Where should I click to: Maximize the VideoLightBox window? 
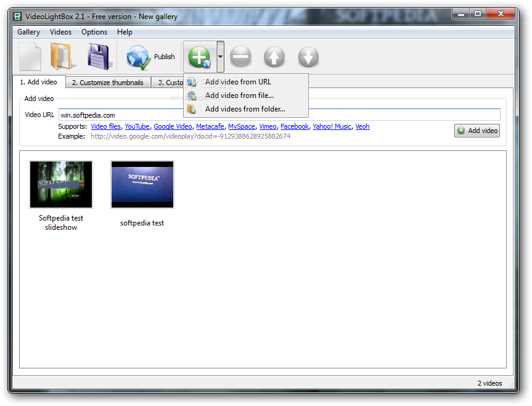(x=478, y=14)
